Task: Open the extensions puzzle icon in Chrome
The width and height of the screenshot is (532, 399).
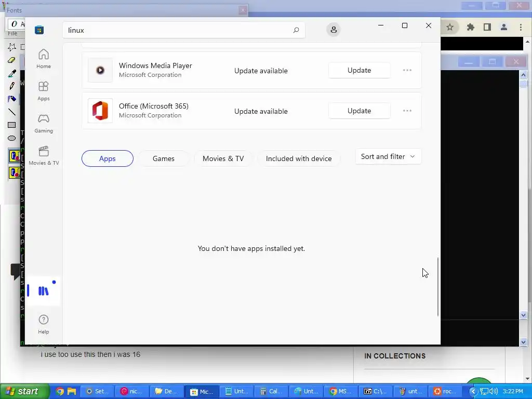Action: [470, 27]
